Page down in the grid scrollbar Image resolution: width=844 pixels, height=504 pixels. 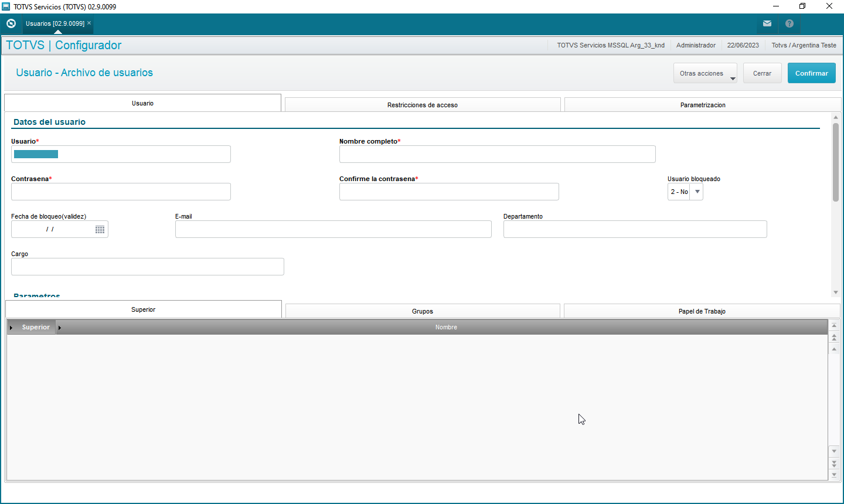tap(834, 464)
